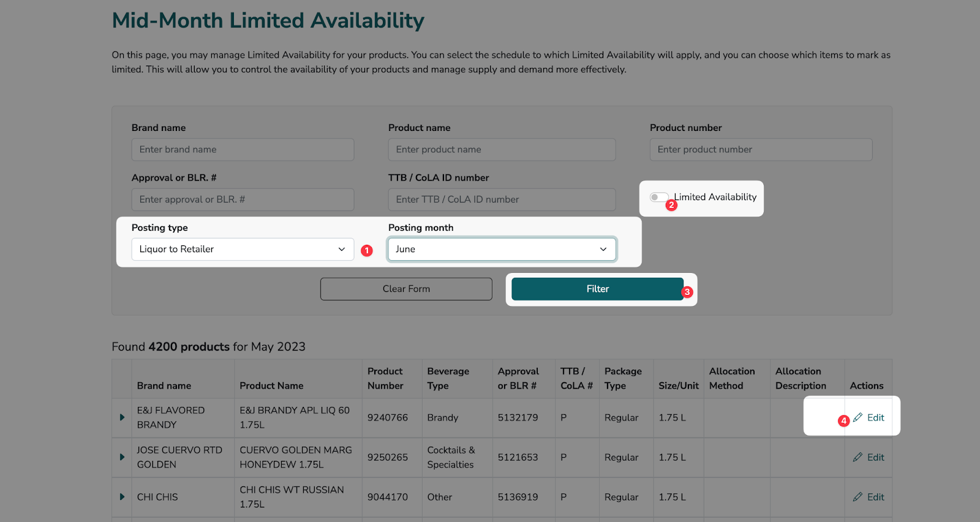Expand the Jose Cuervo RTD Golden row
The width and height of the screenshot is (980, 522).
pyautogui.click(x=122, y=457)
